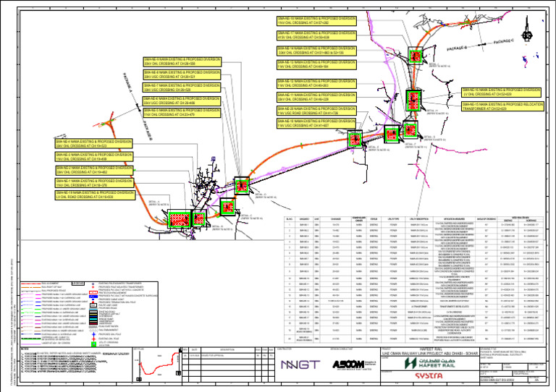The image size is (556, 392).
Task: Select the SMA-NE-9 33kV OHL crossing callout
Action: pos(182,61)
